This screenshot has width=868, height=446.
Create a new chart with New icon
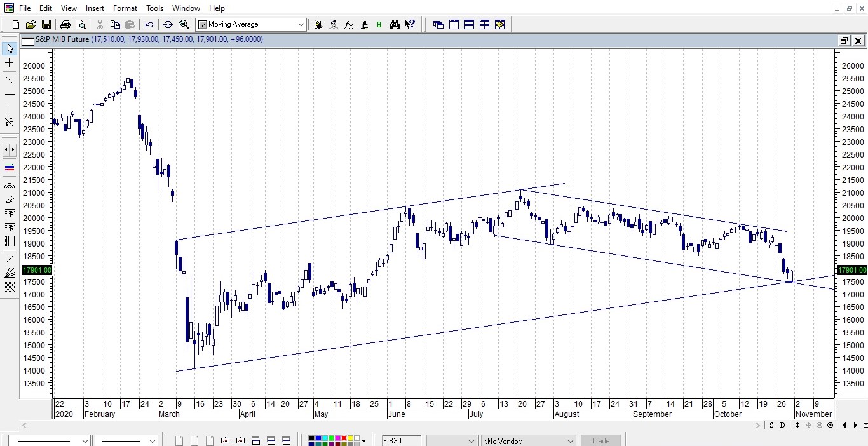(x=16, y=24)
